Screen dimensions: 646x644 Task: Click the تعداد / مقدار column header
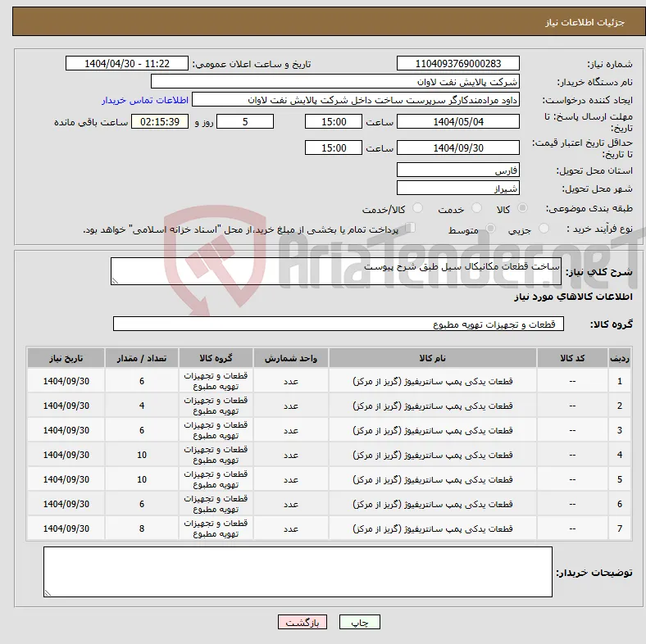[x=142, y=358]
